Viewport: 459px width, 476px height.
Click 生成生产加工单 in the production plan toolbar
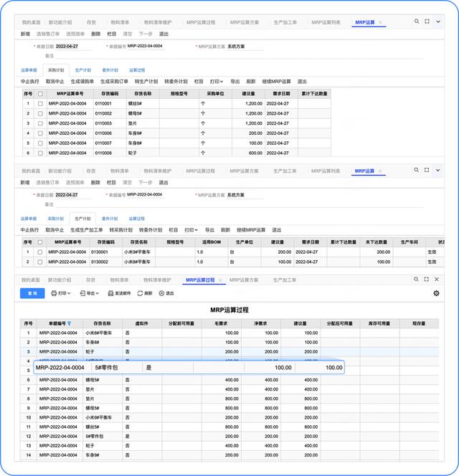point(86,230)
